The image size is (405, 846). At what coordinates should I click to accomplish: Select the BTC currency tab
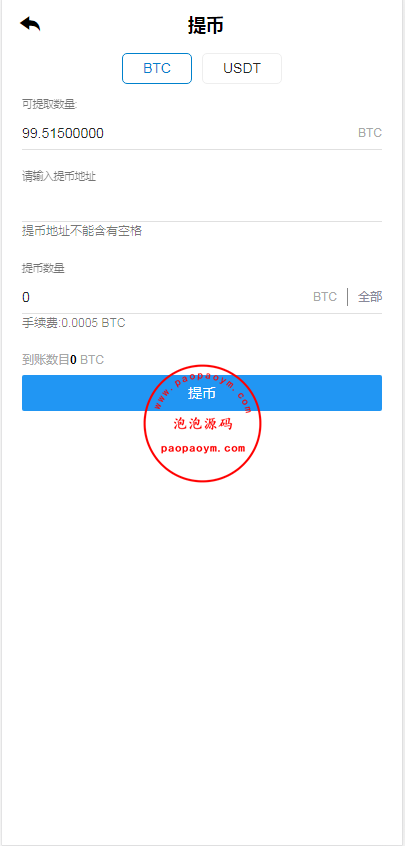pyautogui.click(x=157, y=69)
